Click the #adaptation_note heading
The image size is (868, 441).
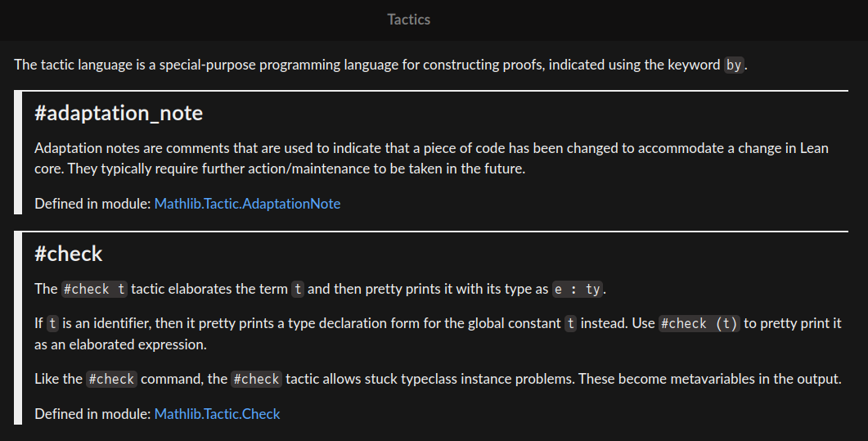pyautogui.click(x=119, y=114)
